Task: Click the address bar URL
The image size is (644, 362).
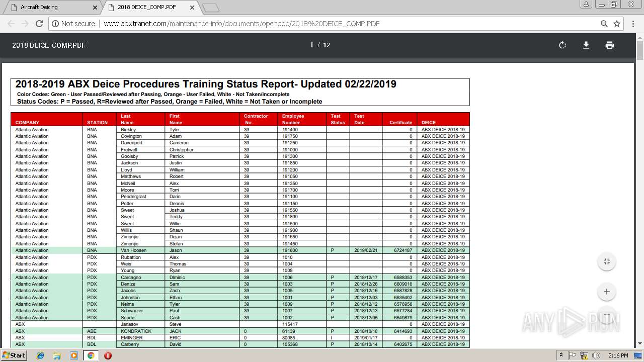Action: click(242, 24)
